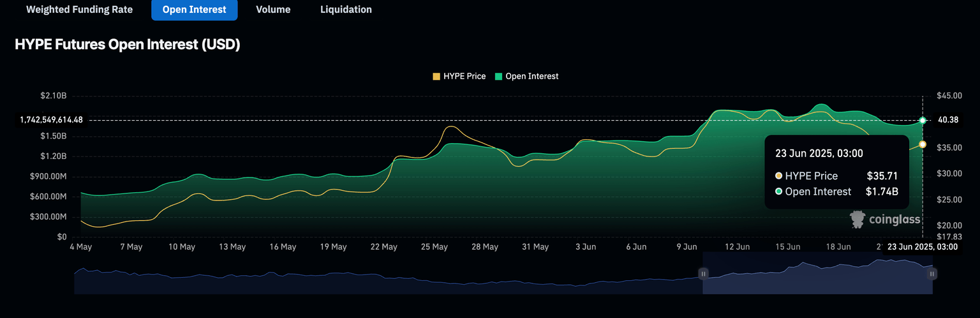
Task: Click the 1,742,549,614.48 left axis label
Action: click(52, 120)
